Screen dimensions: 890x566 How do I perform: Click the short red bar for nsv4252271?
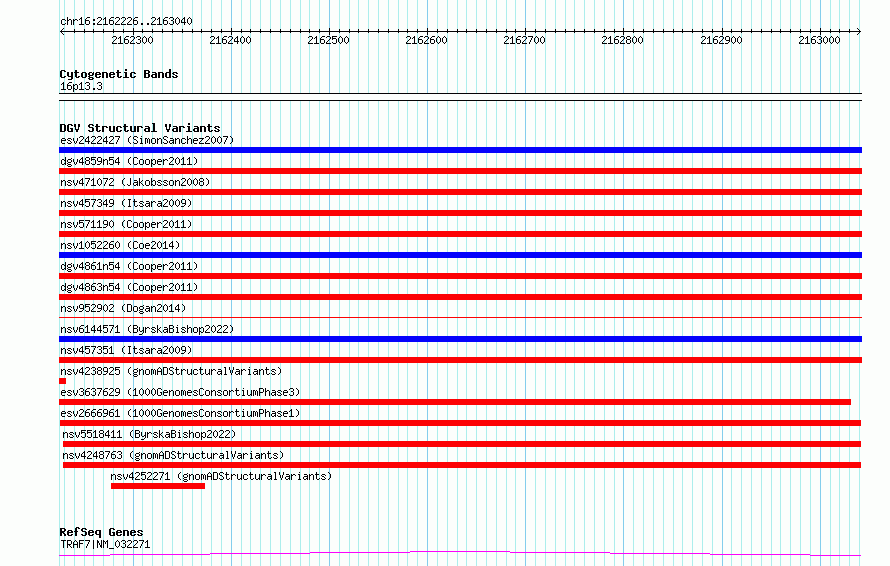pos(158,486)
